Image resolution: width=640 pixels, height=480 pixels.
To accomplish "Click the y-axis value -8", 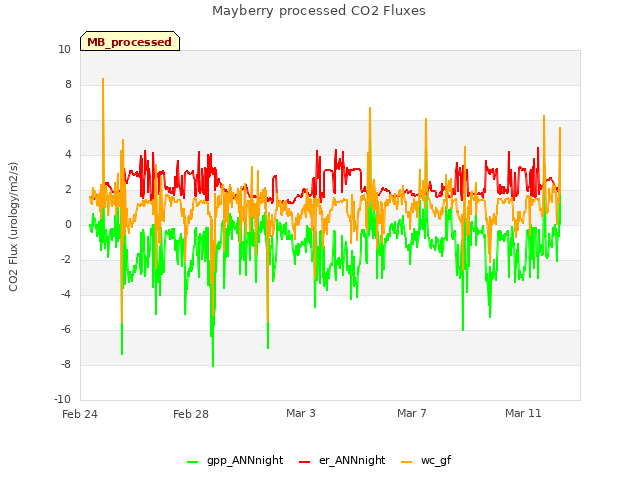I will coord(66,364).
